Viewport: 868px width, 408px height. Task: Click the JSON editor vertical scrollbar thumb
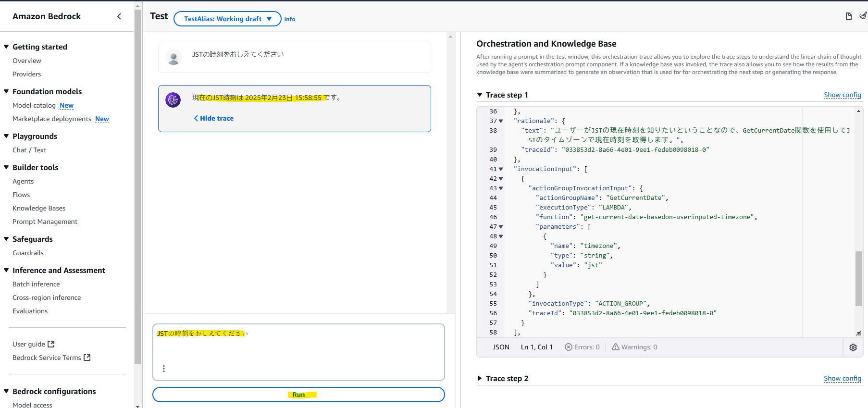pyautogui.click(x=858, y=279)
